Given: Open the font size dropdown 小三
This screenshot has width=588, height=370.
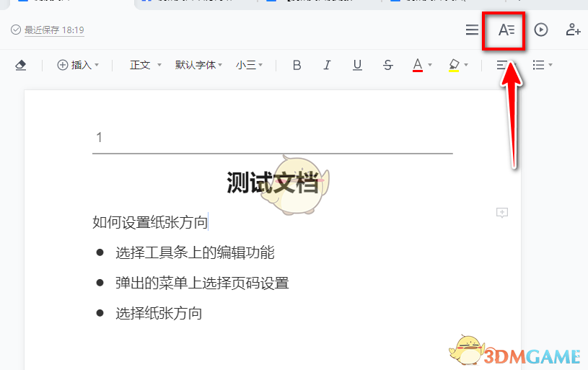Looking at the screenshot, I should [249, 65].
